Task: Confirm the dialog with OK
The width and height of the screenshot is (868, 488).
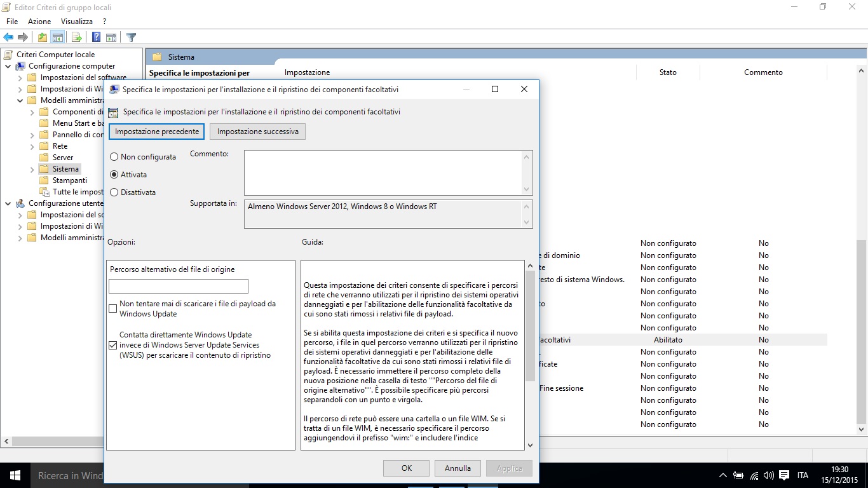Action: pyautogui.click(x=407, y=468)
